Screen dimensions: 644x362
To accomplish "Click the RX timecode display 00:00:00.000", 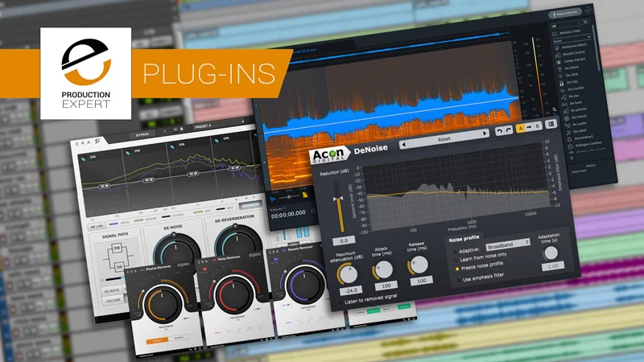I will click(x=288, y=213).
